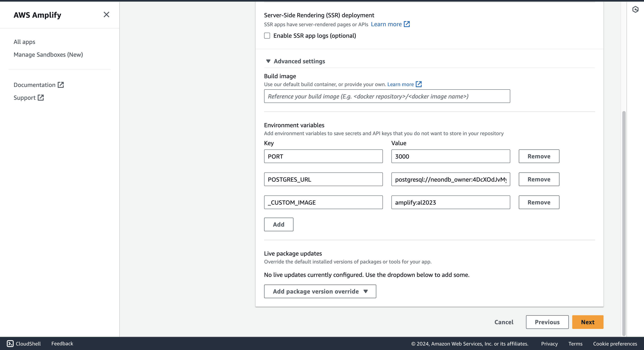The width and height of the screenshot is (644, 350).
Task: Close the AWS Amplify sidebar panel
Action: 106,14
